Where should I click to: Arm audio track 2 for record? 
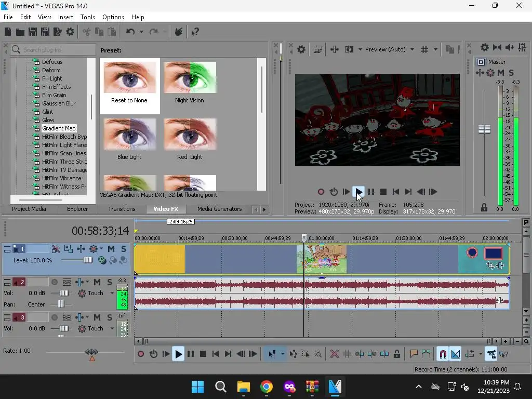pos(54,282)
